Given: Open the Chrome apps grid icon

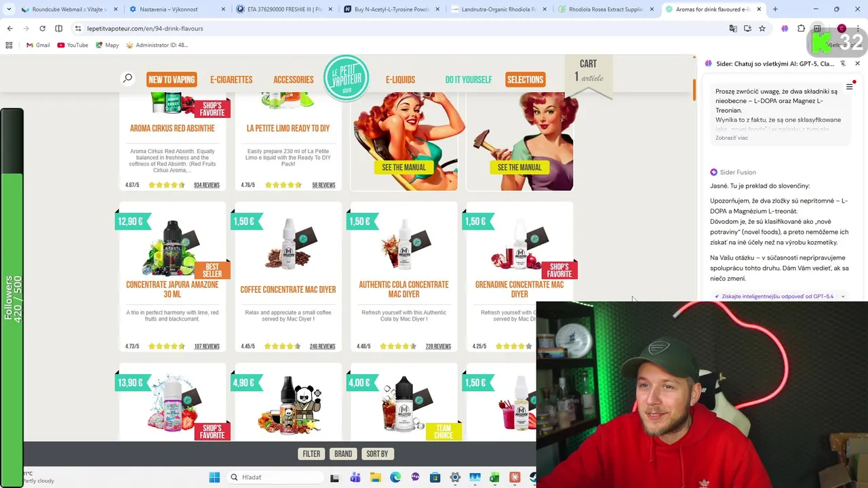Looking at the screenshot, I should pyautogui.click(x=9, y=45).
